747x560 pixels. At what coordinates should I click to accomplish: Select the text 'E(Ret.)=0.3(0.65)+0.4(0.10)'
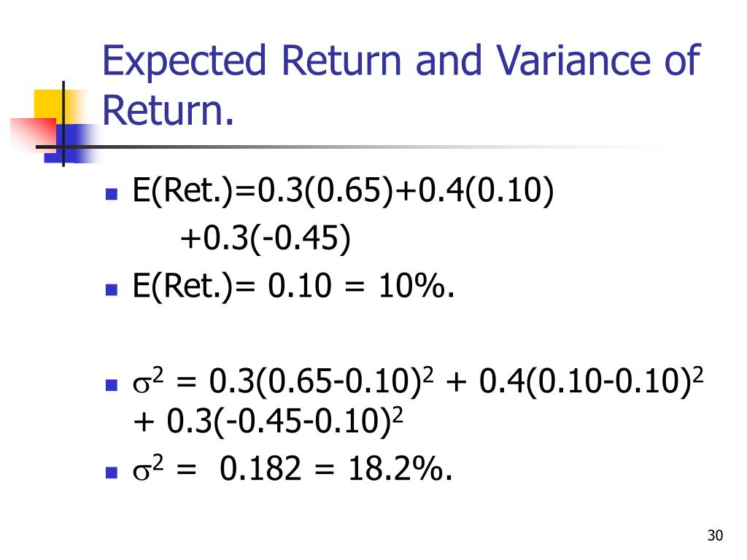[x=343, y=192]
